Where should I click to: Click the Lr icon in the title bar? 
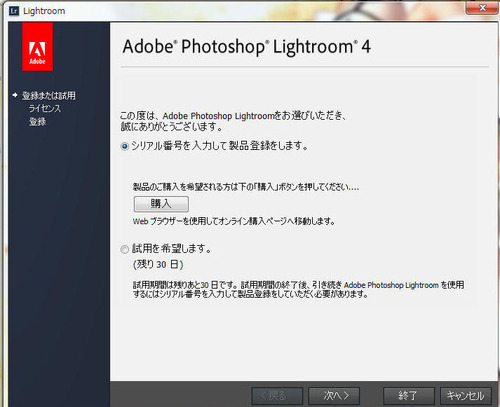point(14,11)
